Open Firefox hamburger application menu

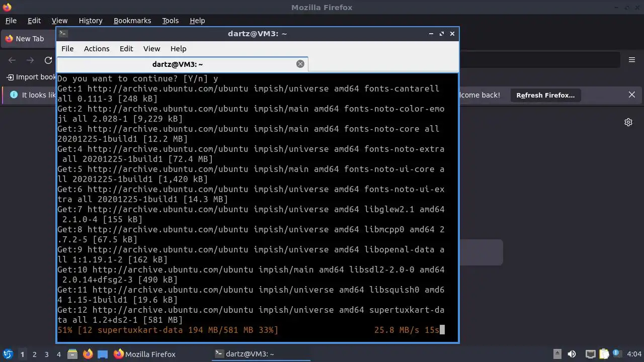[632, 60]
